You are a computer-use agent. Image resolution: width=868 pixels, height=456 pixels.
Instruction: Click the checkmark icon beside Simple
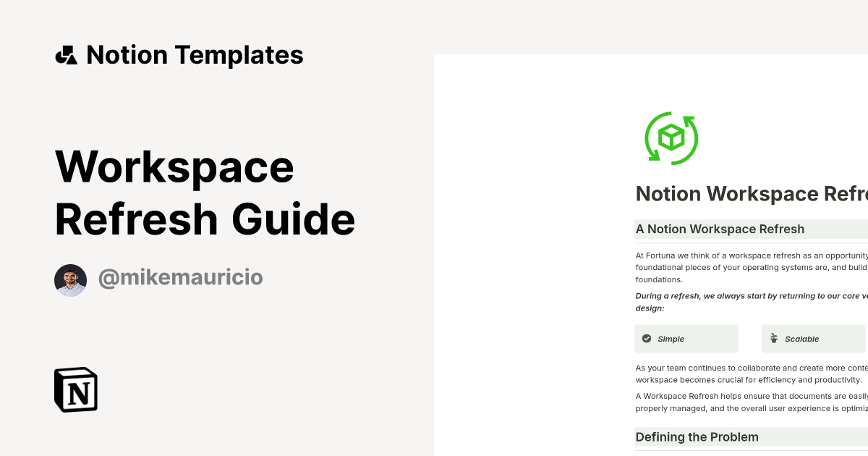[x=647, y=338]
